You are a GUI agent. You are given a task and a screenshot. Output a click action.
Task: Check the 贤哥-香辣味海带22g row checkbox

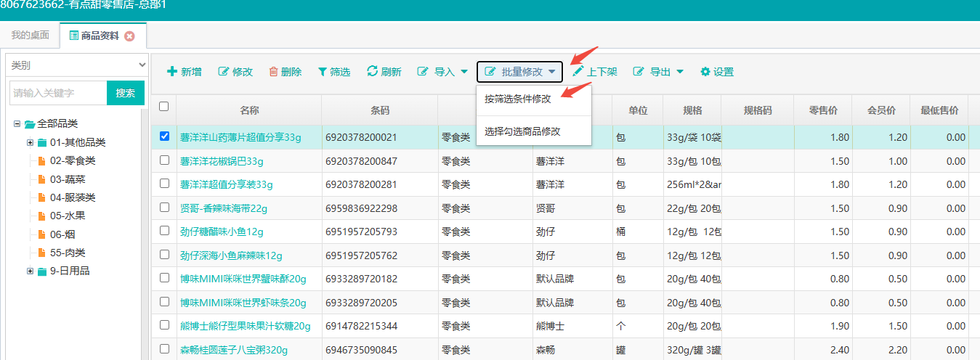[x=164, y=207]
